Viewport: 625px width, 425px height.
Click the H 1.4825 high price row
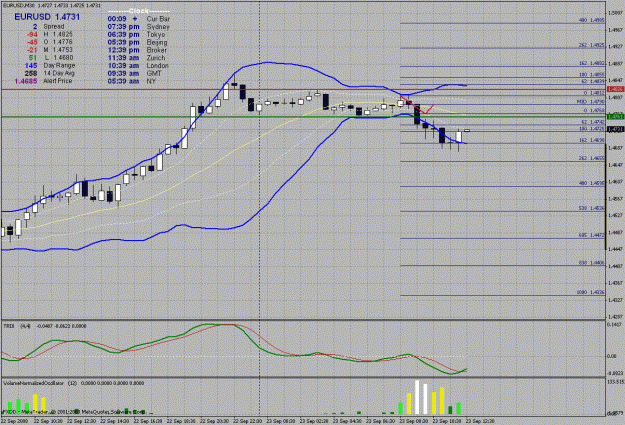tap(50, 34)
